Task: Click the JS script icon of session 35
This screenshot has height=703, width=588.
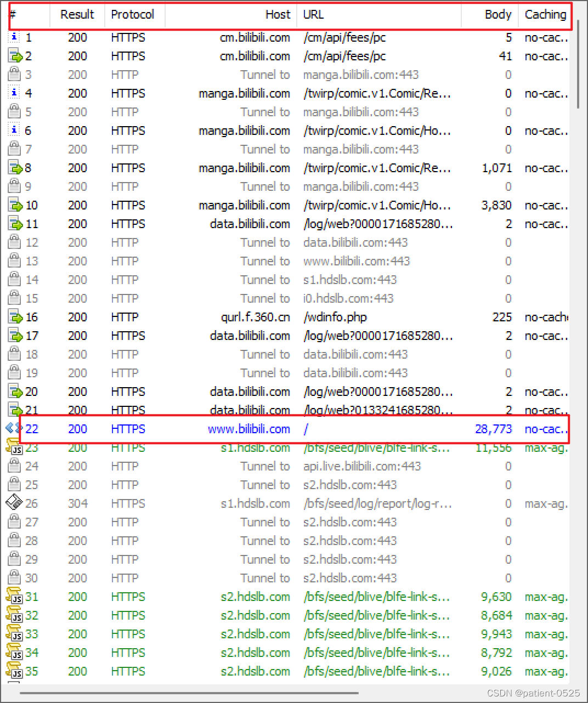Action: [x=14, y=671]
